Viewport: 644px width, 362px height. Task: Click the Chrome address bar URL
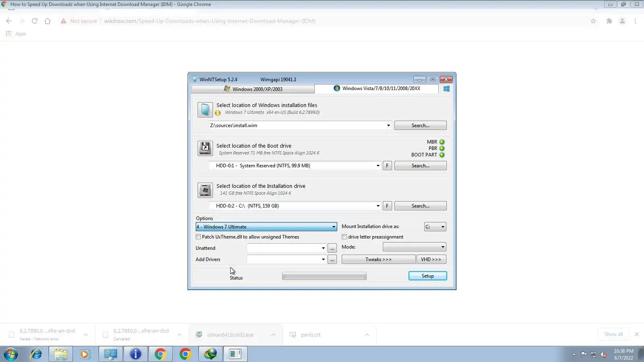210,21
